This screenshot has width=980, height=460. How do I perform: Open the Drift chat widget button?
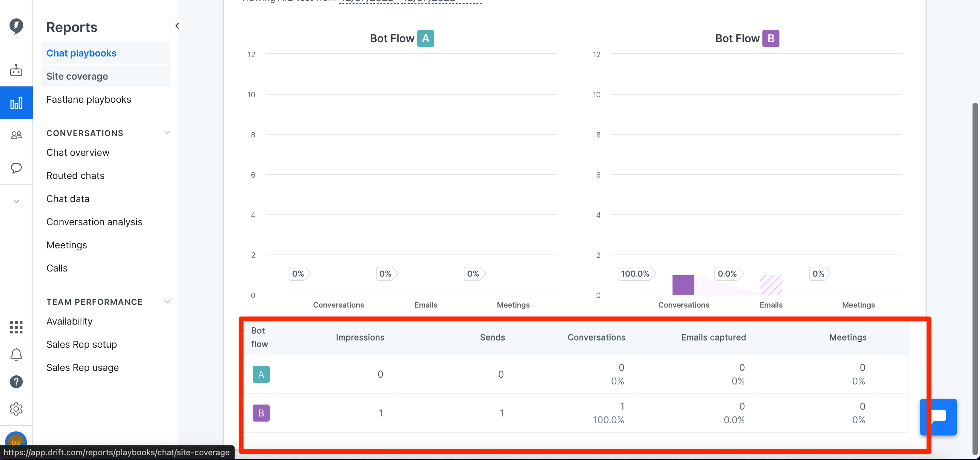coord(938,417)
